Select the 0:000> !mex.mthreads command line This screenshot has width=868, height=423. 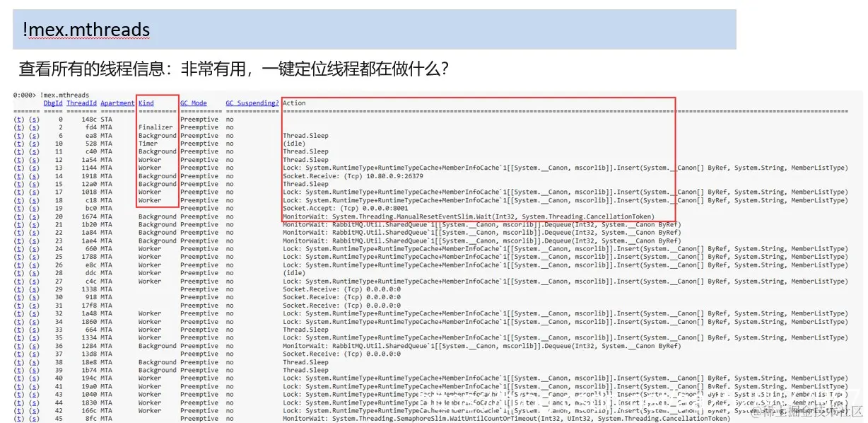tap(52, 95)
